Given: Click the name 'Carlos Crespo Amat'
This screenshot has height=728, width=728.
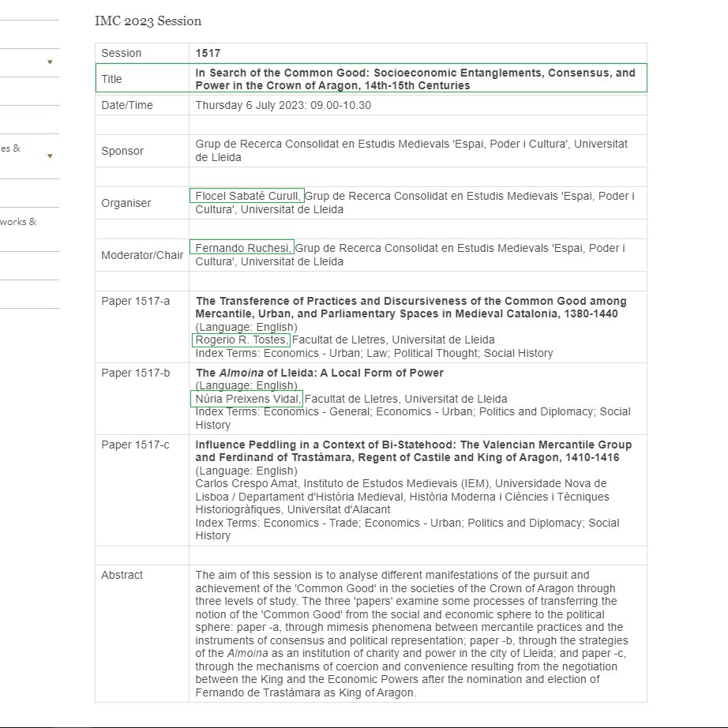Looking at the screenshot, I should coord(246,483).
